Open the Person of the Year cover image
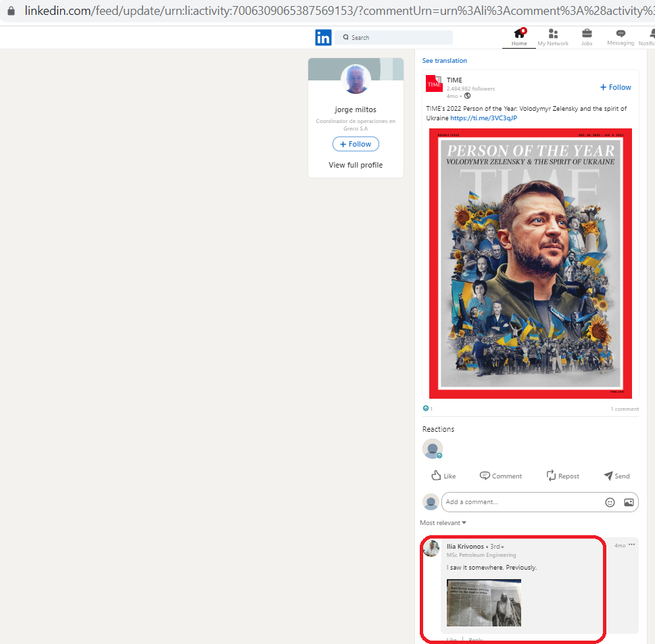 click(x=531, y=264)
